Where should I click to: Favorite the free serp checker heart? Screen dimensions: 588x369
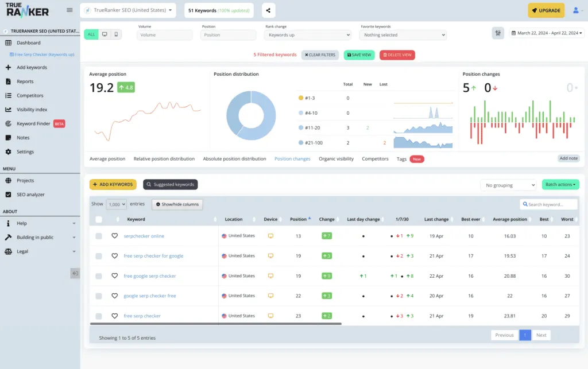115,316
